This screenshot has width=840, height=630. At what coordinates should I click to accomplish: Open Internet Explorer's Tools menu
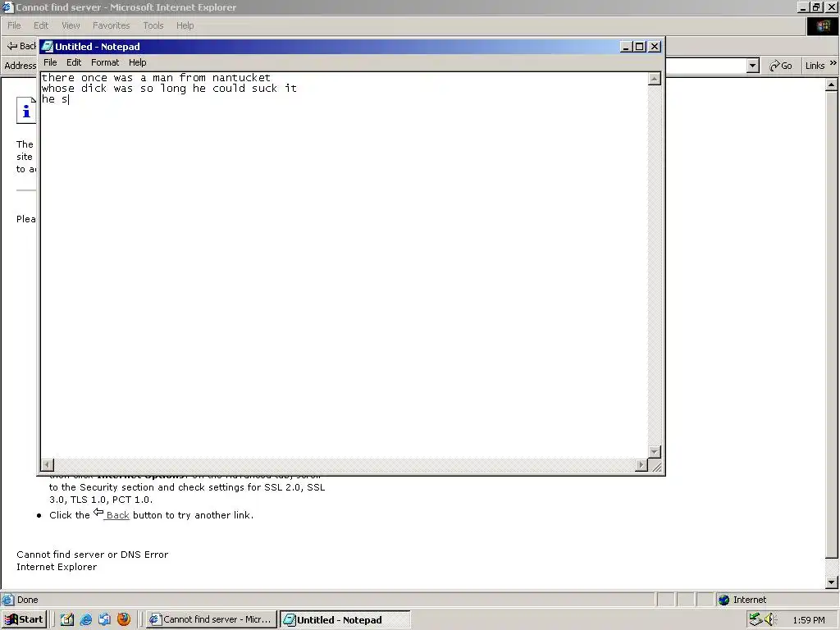point(153,25)
